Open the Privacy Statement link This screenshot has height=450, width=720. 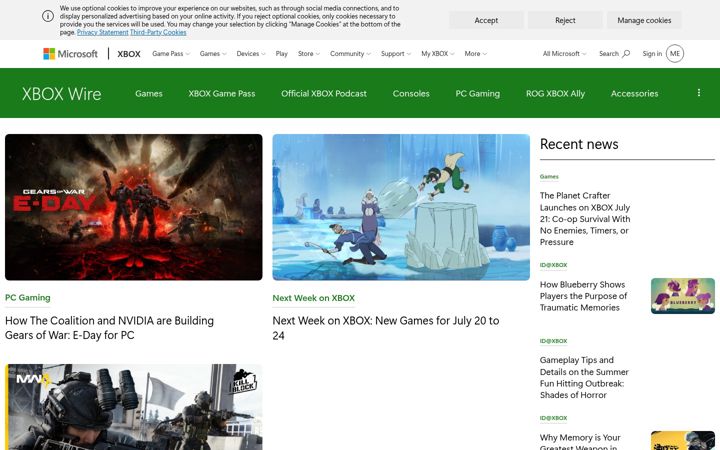coord(102,33)
